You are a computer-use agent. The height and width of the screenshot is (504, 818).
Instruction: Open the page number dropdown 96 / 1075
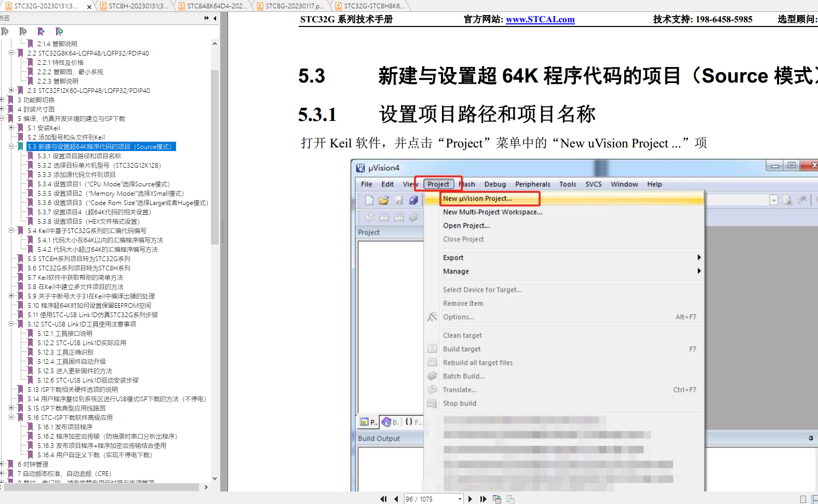click(x=460, y=499)
